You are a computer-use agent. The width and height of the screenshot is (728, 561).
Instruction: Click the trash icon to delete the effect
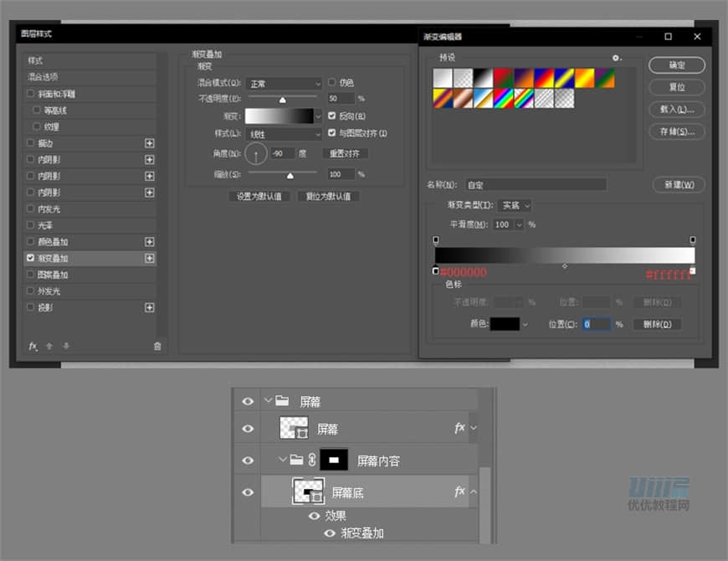(x=157, y=346)
